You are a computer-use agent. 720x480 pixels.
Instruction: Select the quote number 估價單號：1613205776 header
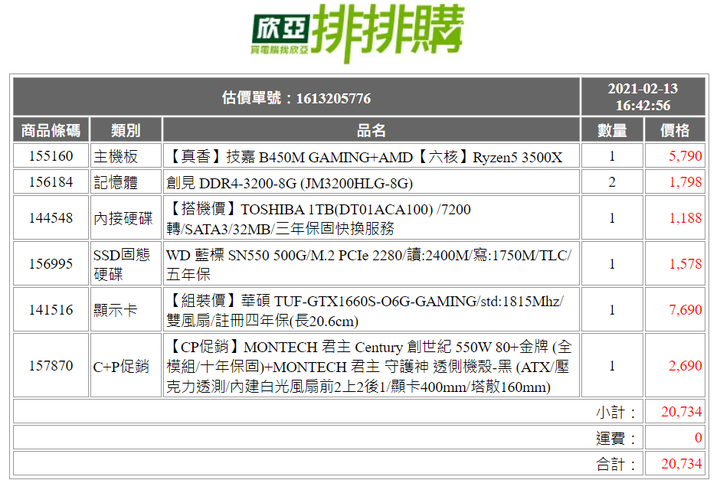click(x=296, y=97)
